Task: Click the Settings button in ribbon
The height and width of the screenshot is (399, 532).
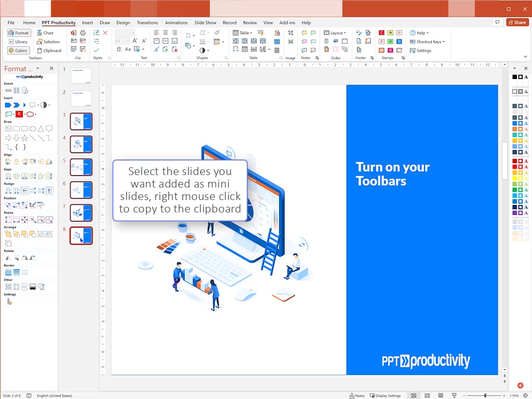Action: tap(420, 50)
